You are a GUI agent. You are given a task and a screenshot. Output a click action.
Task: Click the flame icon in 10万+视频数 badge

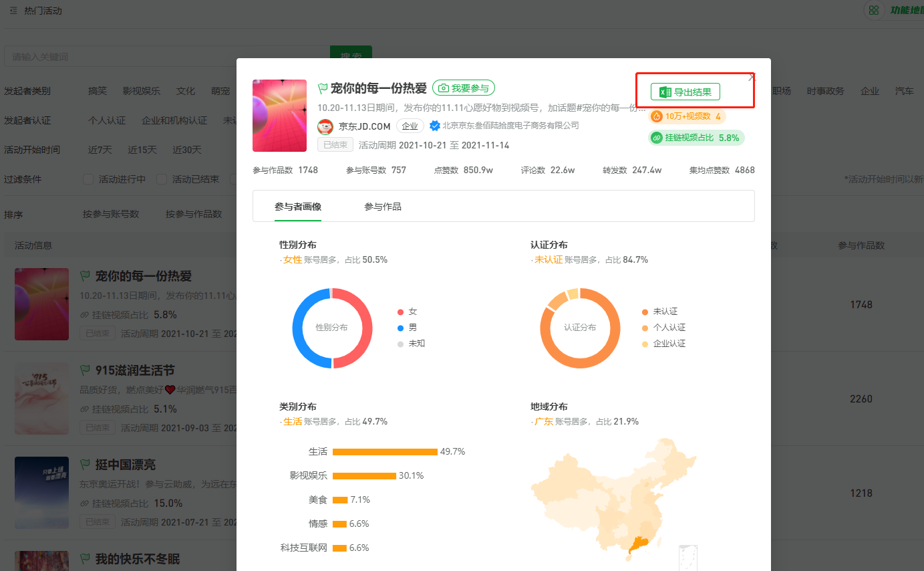click(x=657, y=116)
